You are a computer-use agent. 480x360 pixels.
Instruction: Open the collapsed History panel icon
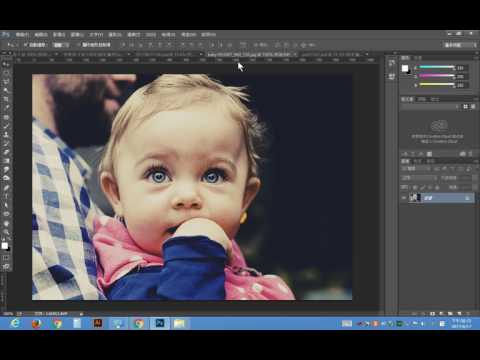392,64
